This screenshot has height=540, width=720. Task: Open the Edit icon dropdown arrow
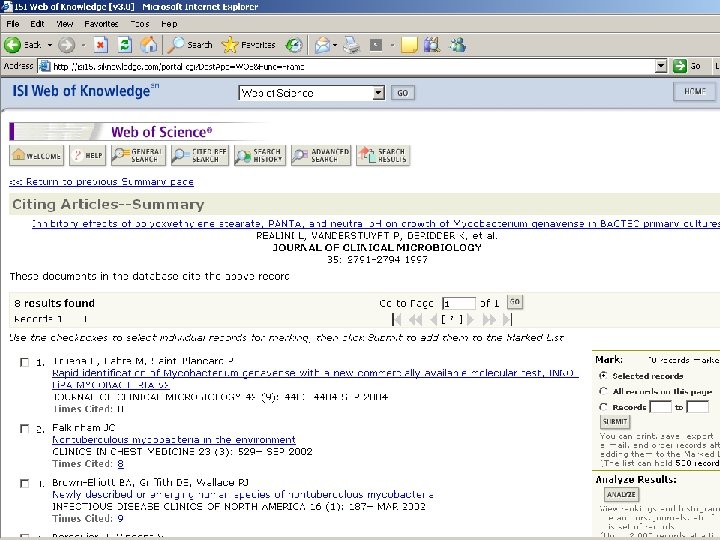point(392,45)
